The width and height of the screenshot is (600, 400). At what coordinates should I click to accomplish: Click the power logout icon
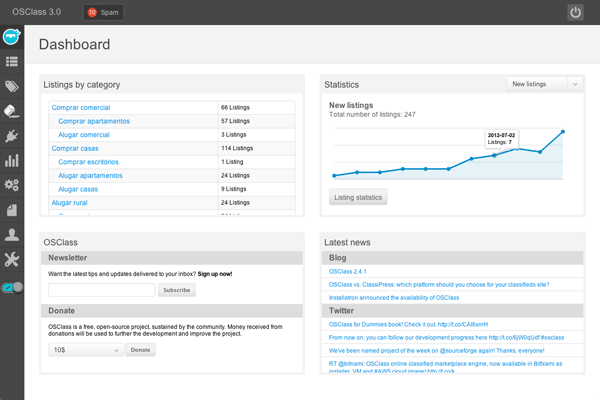click(575, 13)
